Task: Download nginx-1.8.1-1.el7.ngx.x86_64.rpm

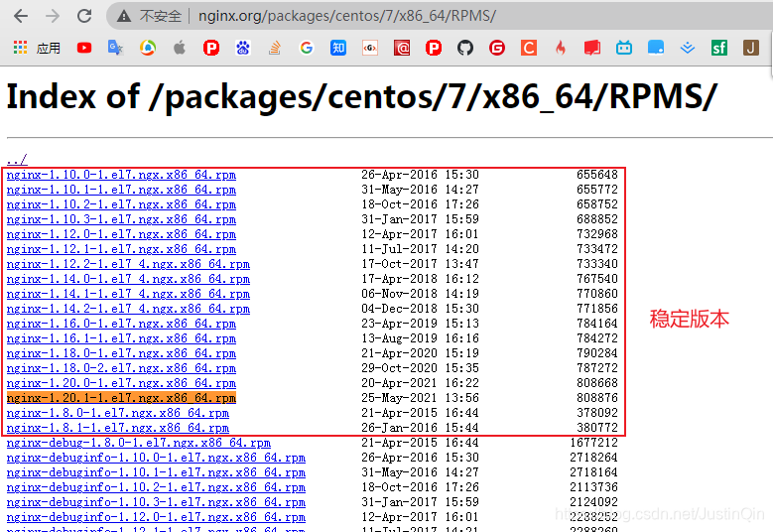Action: click(118, 428)
